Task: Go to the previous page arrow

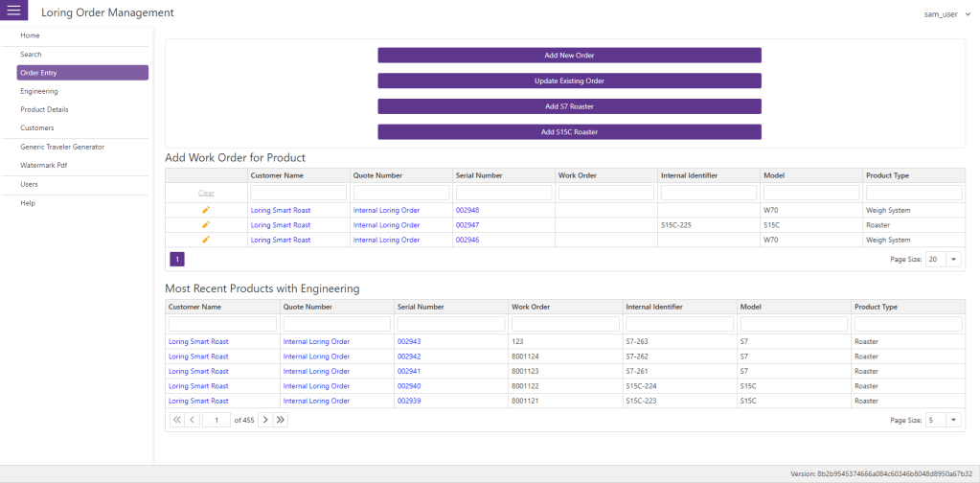Action: click(x=193, y=420)
